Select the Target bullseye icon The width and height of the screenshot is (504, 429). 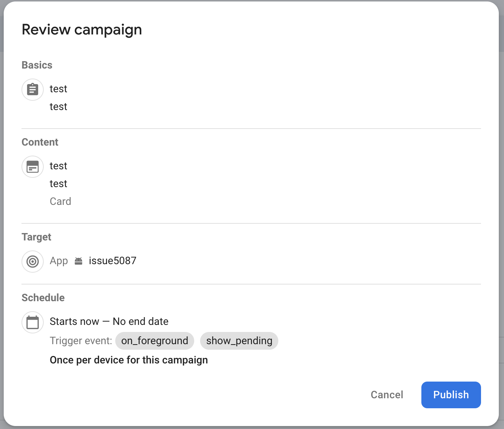(x=33, y=262)
